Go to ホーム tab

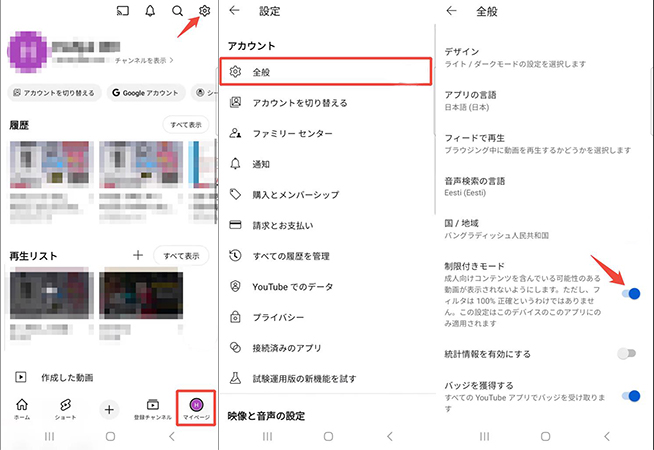coord(22,409)
